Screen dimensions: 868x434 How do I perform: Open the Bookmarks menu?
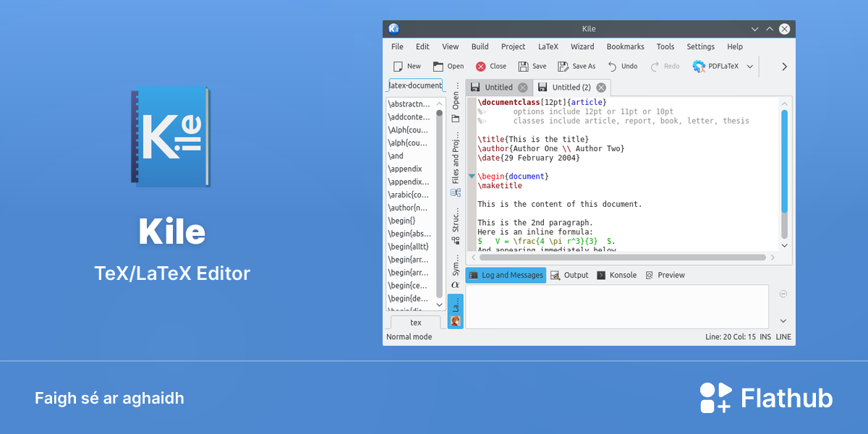(x=625, y=46)
